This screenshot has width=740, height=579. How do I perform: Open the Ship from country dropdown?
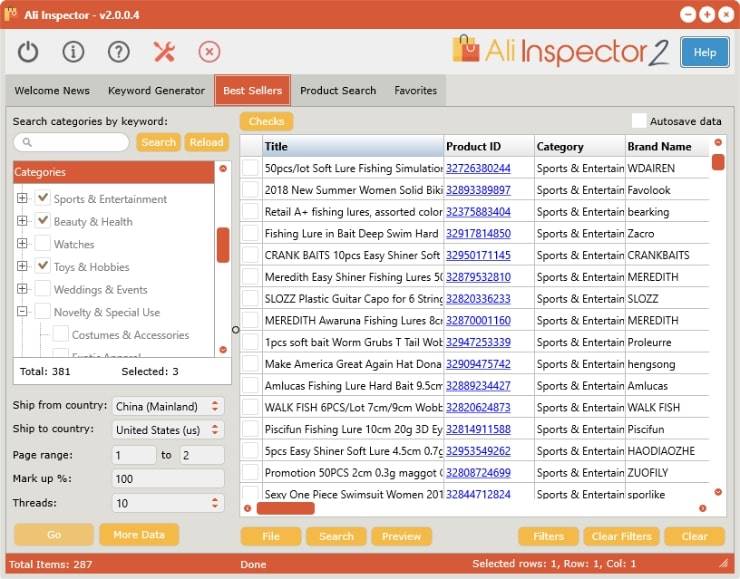point(168,406)
